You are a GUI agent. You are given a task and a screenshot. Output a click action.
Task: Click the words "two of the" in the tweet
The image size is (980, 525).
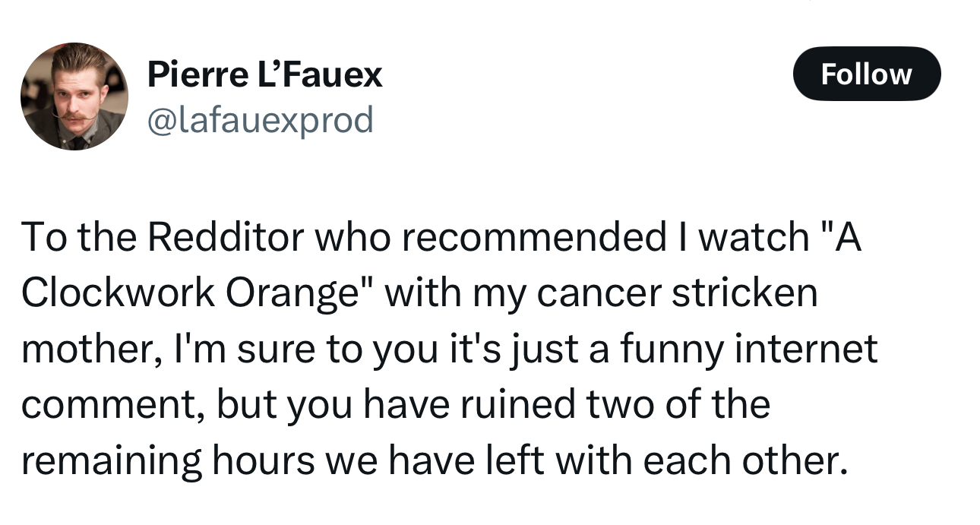point(679,404)
